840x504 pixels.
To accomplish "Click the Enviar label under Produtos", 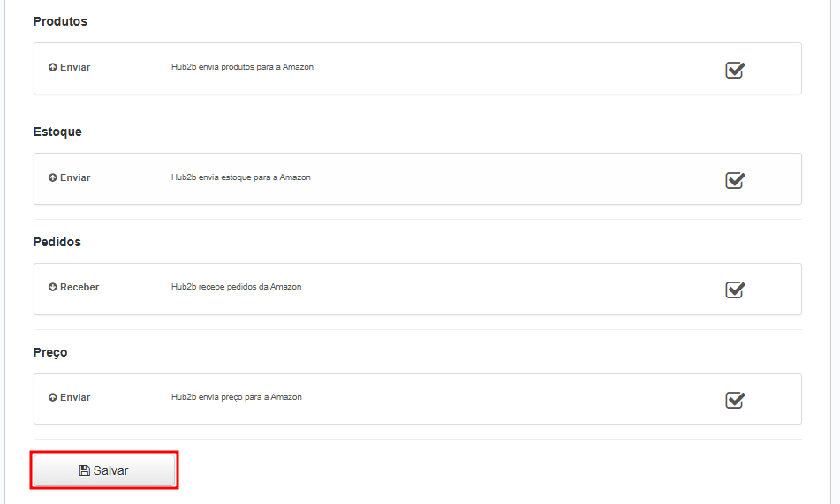I will [x=75, y=67].
